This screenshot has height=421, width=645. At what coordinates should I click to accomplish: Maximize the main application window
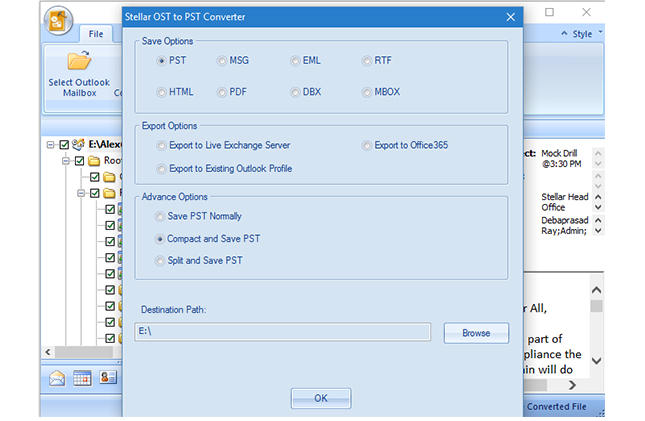pyautogui.click(x=549, y=12)
